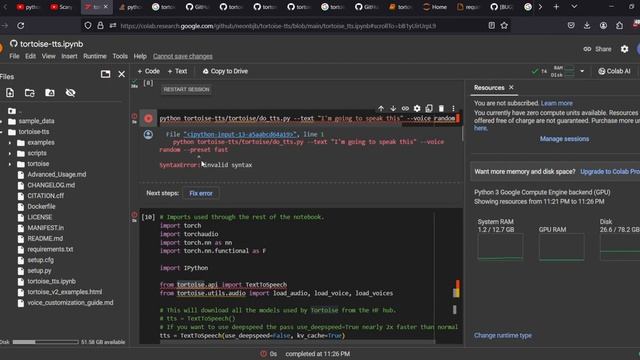The height and width of the screenshot is (360, 640).
Task: Select the sample_data folder
Action: tap(36, 121)
